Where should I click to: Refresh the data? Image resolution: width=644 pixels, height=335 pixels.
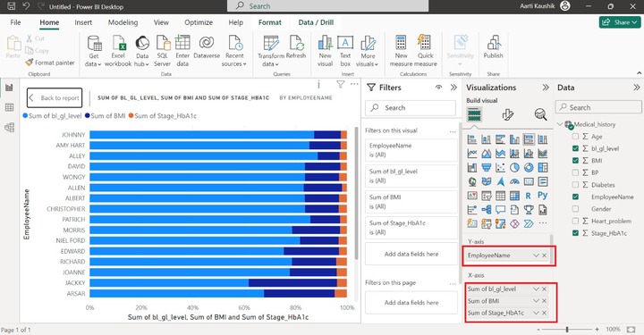[x=296, y=46]
